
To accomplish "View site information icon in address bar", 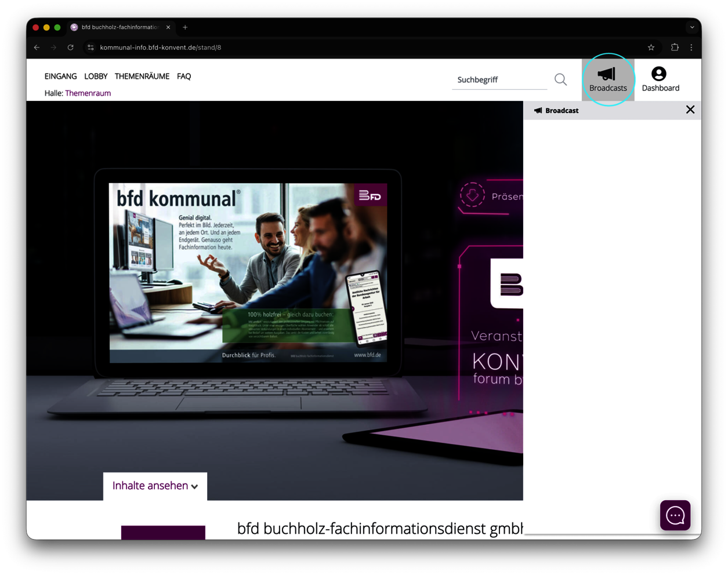I will tap(90, 48).
